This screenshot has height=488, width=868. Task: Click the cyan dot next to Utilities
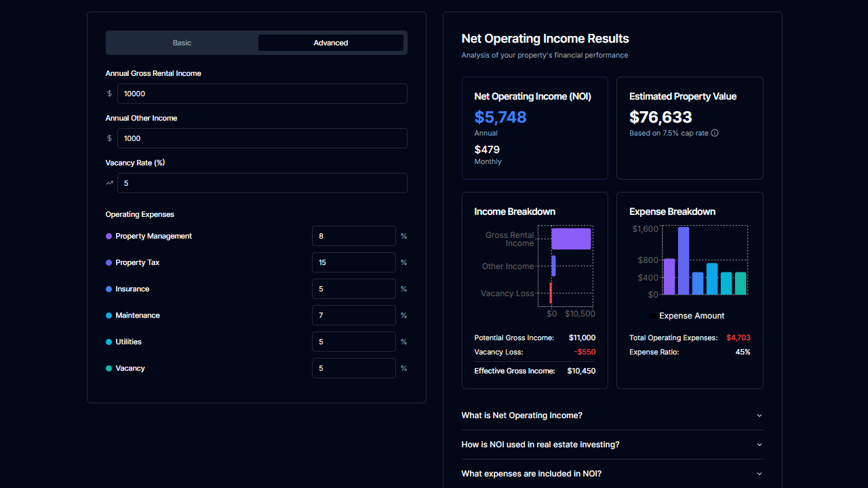tap(110, 342)
